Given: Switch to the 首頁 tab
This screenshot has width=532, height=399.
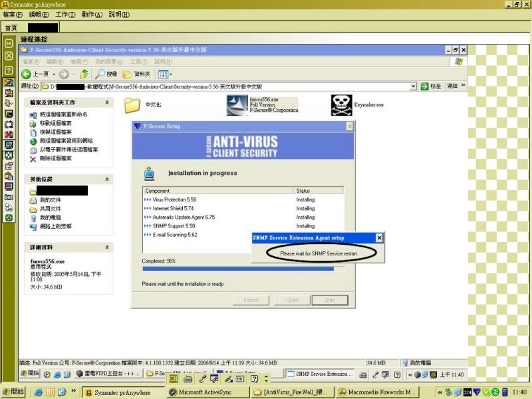Looking at the screenshot, I should tap(11, 28).
